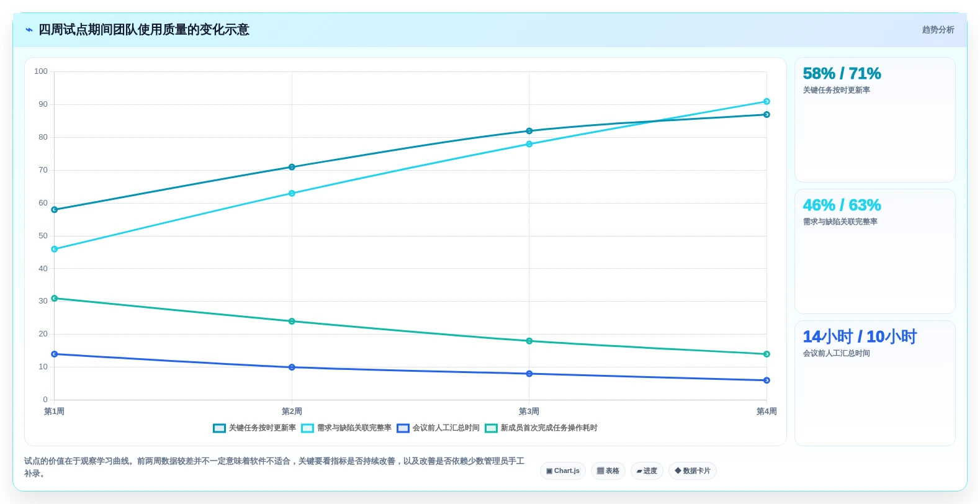Click the 数据卡片 tag chip
Image resolution: width=980 pixels, height=504 pixels.
(x=693, y=471)
